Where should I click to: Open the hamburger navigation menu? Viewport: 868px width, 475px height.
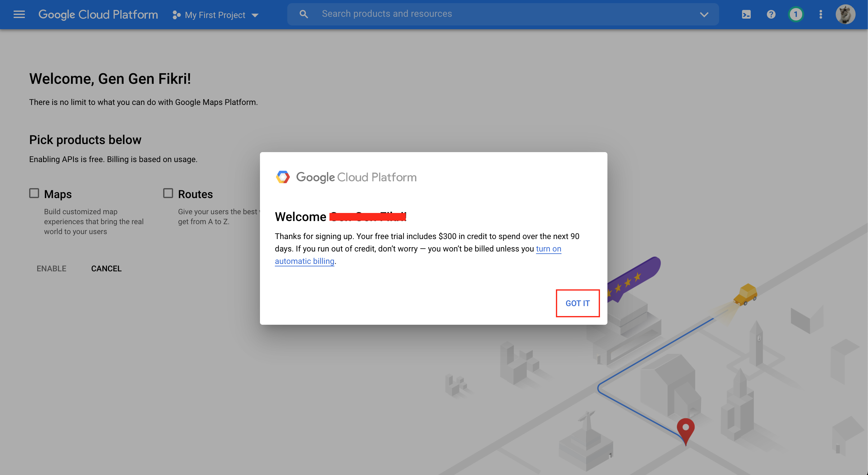[x=19, y=15]
